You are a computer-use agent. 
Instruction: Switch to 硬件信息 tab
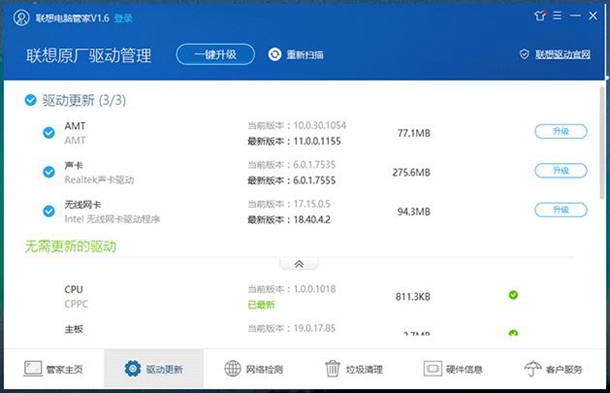[453, 368]
